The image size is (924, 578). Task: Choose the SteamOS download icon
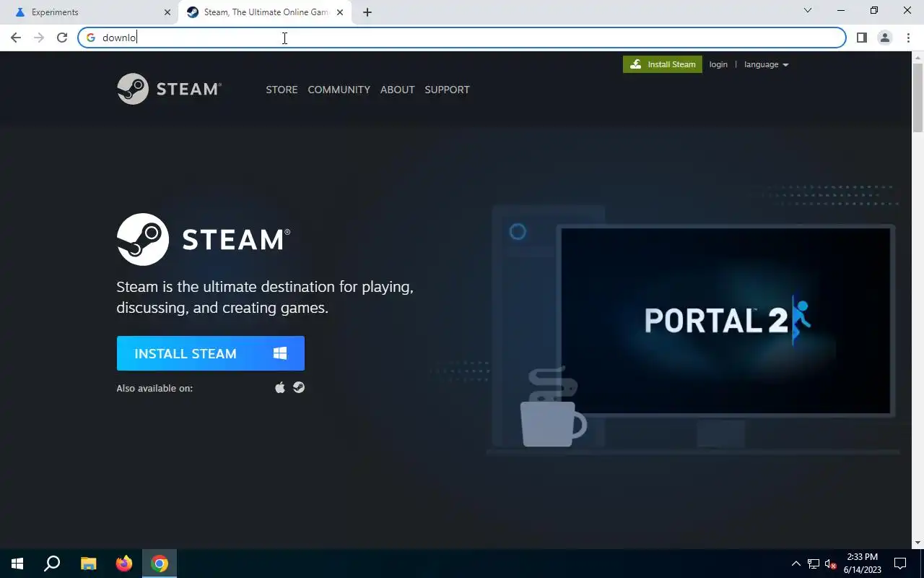299,388
